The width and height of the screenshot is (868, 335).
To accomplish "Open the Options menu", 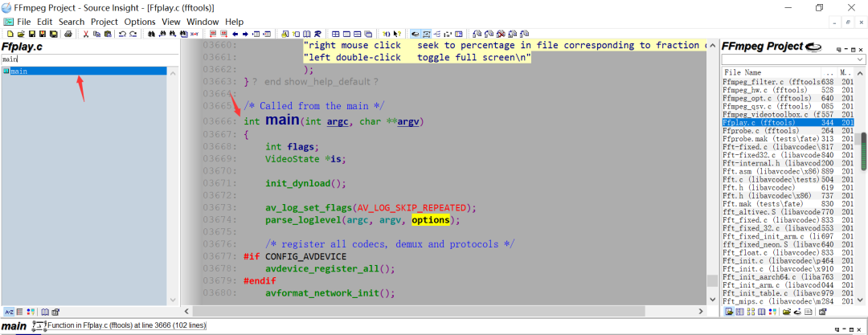I will (140, 22).
